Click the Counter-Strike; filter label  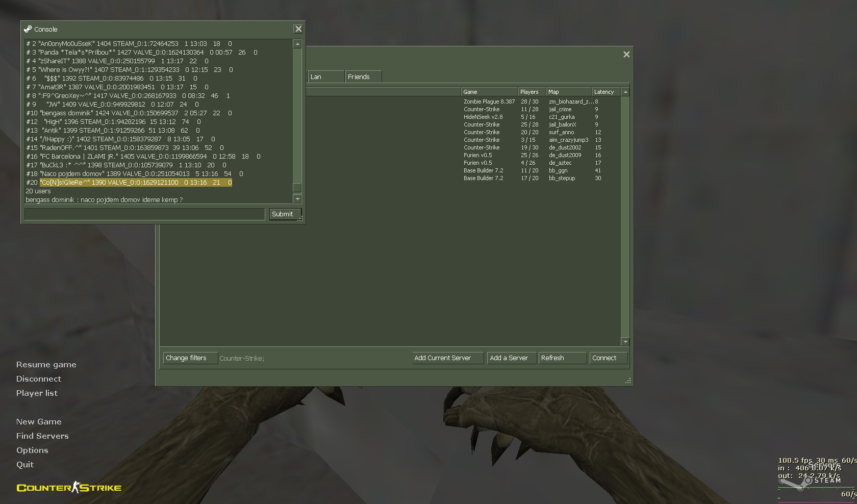click(x=242, y=359)
